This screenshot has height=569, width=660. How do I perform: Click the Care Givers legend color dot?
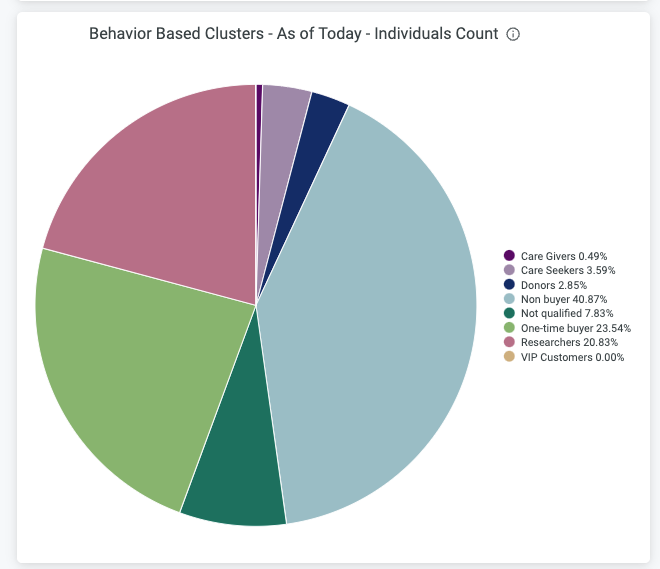click(x=510, y=256)
